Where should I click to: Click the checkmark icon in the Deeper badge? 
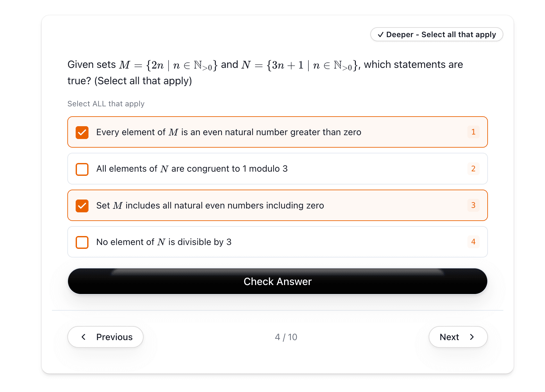[381, 34]
